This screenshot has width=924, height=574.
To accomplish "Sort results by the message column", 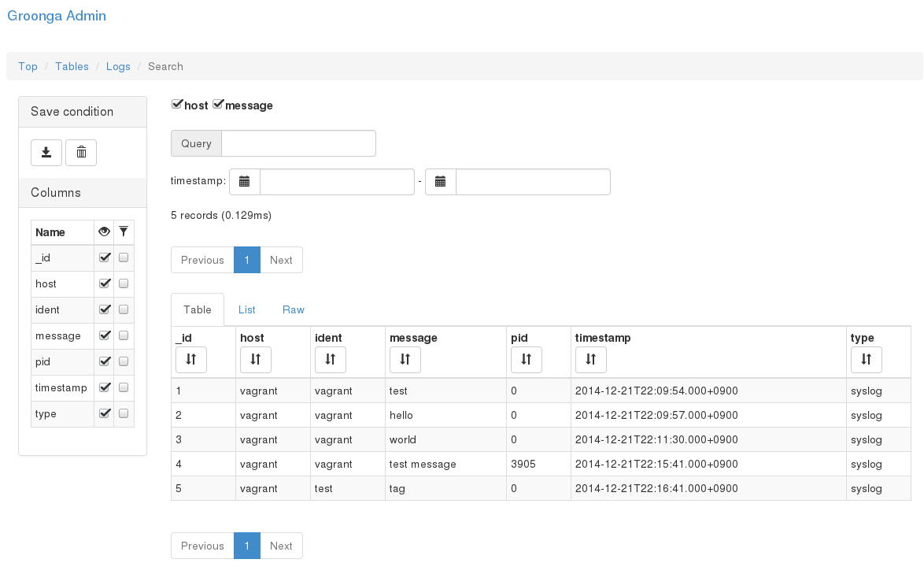I will (x=405, y=360).
